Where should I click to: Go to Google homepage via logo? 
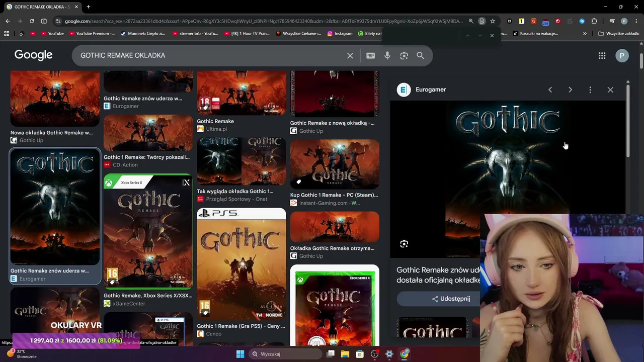34,55
